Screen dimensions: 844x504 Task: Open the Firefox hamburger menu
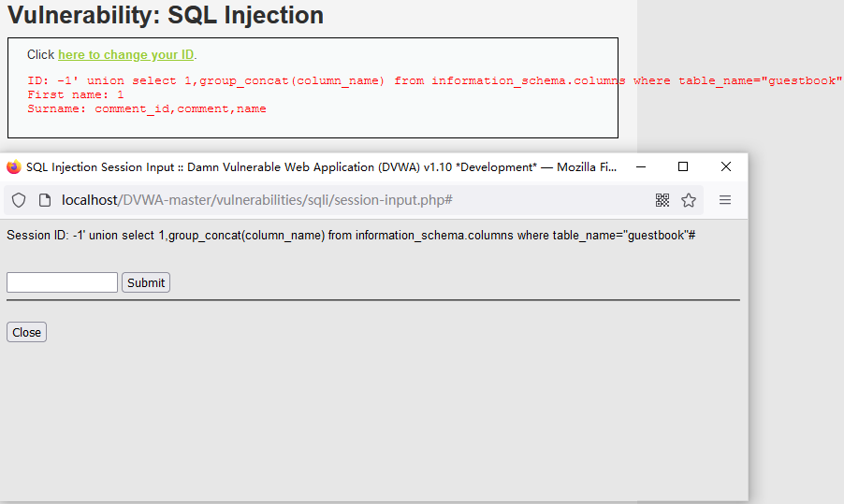(x=725, y=200)
